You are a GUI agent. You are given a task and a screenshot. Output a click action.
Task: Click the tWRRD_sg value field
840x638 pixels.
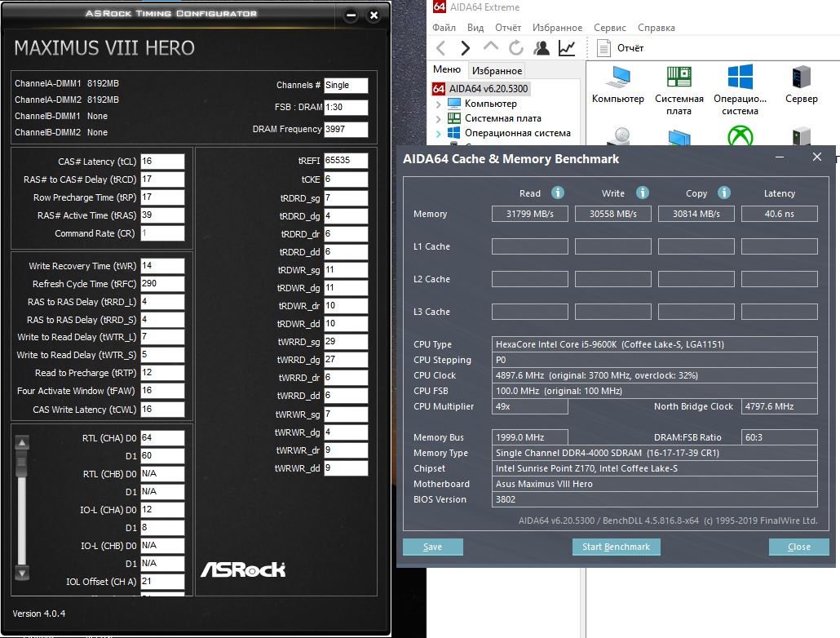point(346,342)
